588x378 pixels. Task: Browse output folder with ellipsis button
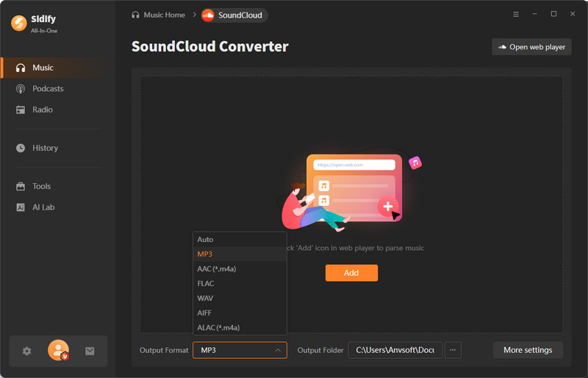pyautogui.click(x=453, y=350)
